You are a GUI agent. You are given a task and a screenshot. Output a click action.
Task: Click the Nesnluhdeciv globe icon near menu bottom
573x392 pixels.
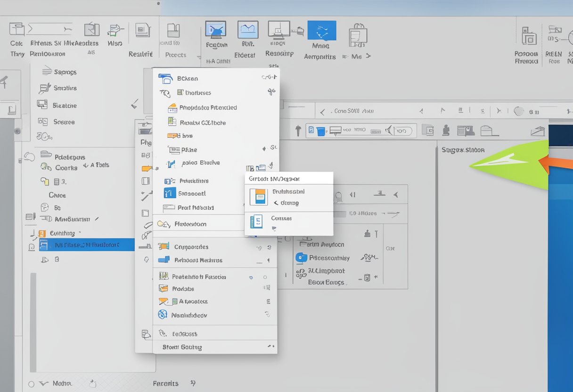point(163,315)
